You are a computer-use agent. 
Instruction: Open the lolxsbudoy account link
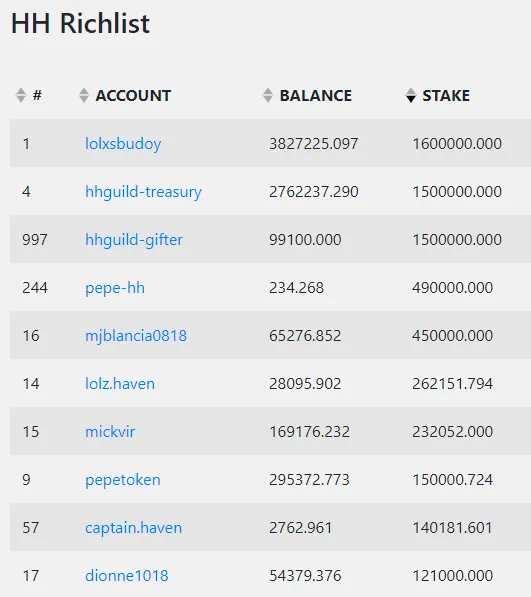pos(123,144)
